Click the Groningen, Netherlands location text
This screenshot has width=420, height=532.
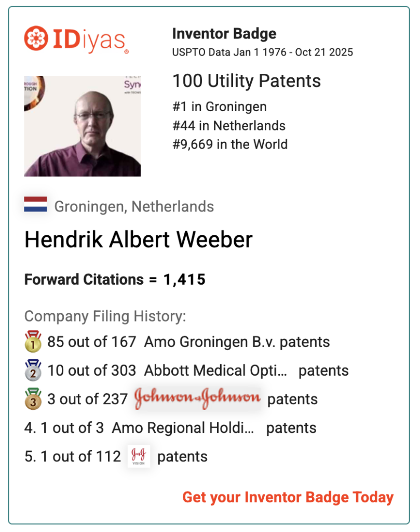[134, 206]
